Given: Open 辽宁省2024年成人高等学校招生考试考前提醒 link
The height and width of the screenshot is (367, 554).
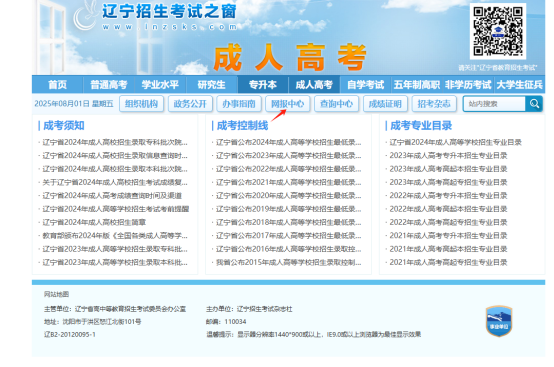Looking at the screenshot, I should 116,209.
